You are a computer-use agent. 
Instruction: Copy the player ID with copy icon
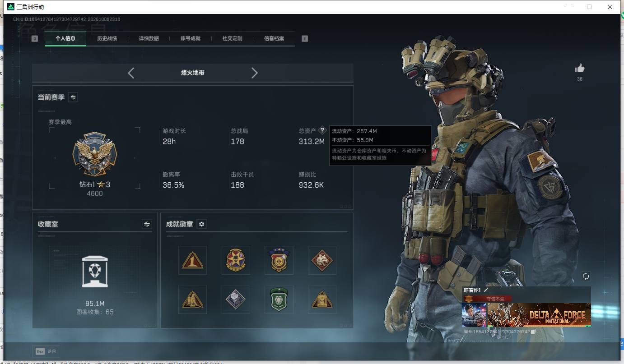[533, 332]
